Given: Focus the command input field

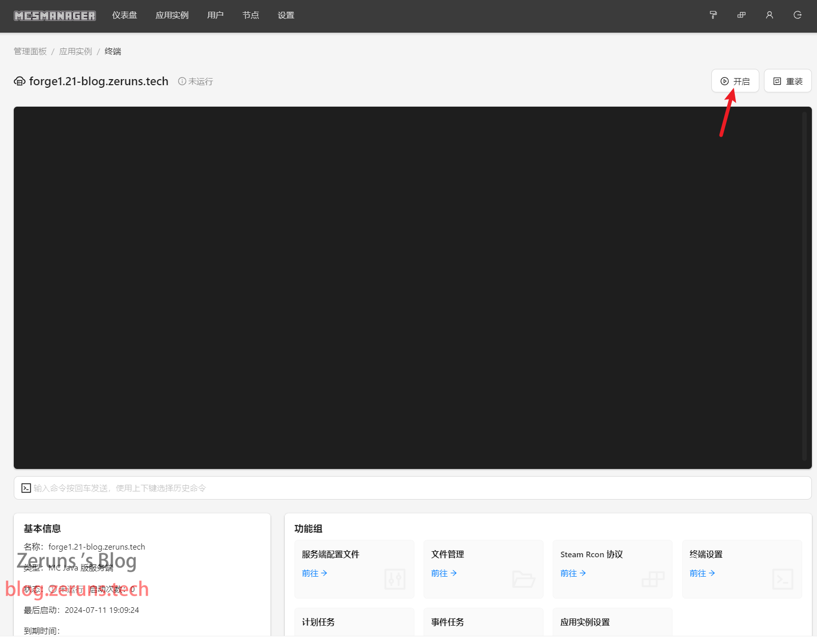Looking at the screenshot, I should [x=412, y=488].
